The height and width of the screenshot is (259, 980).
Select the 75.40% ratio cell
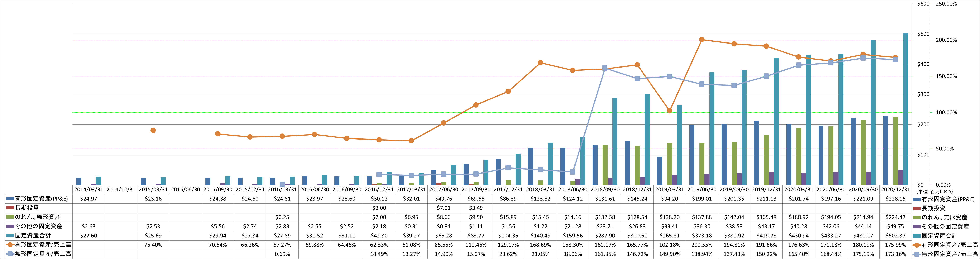[x=153, y=244]
